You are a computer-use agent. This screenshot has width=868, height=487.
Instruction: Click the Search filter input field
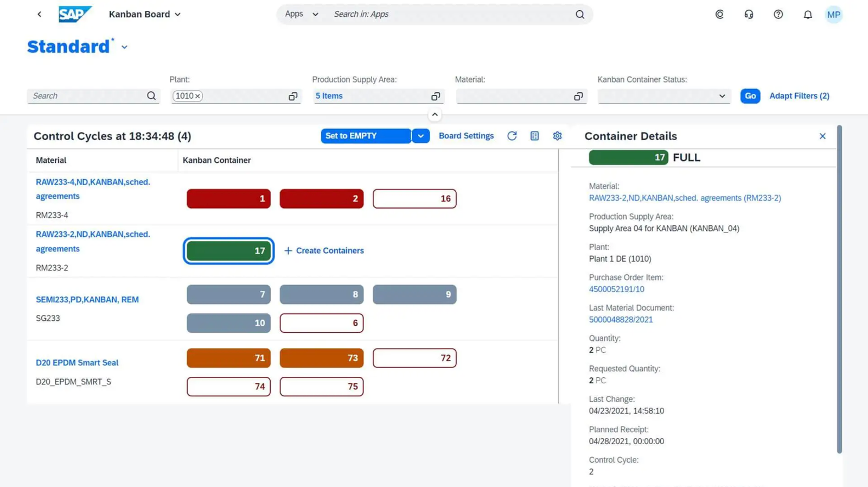pos(87,96)
